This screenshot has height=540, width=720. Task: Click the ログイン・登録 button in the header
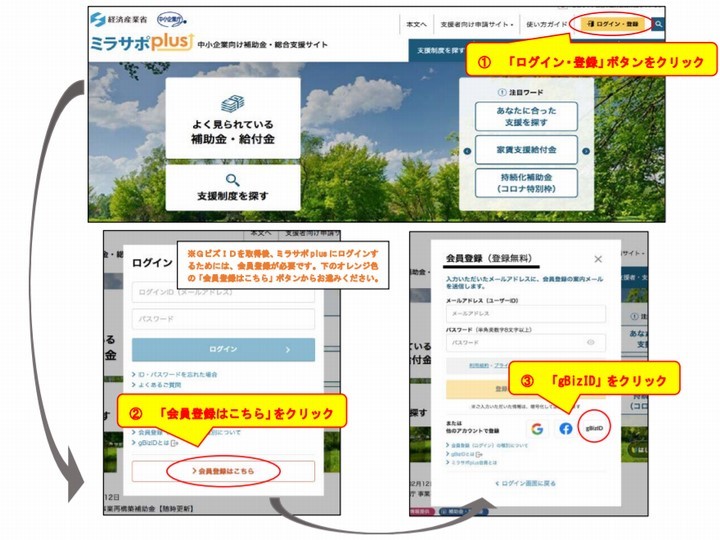612,24
